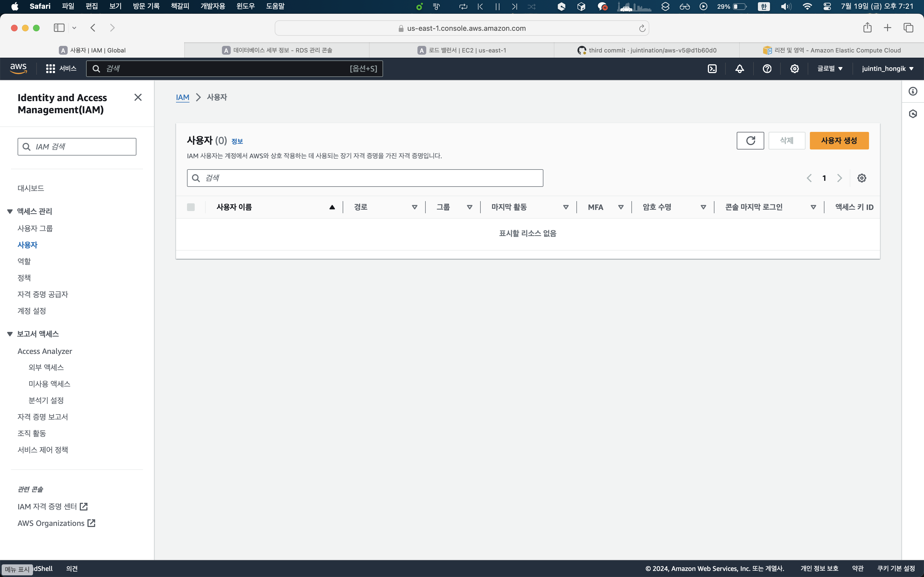Switch to the RDS 관리 콘솔 tab
The height and width of the screenshot is (577, 924).
pyautogui.click(x=277, y=50)
